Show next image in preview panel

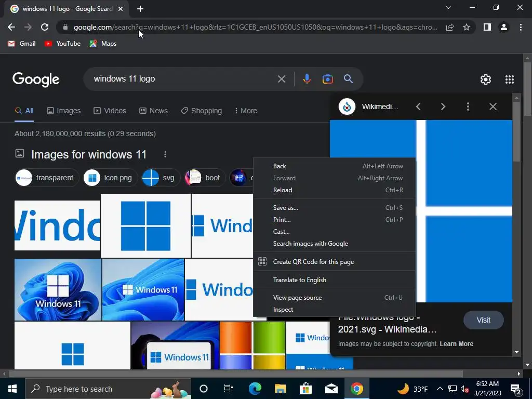443,107
